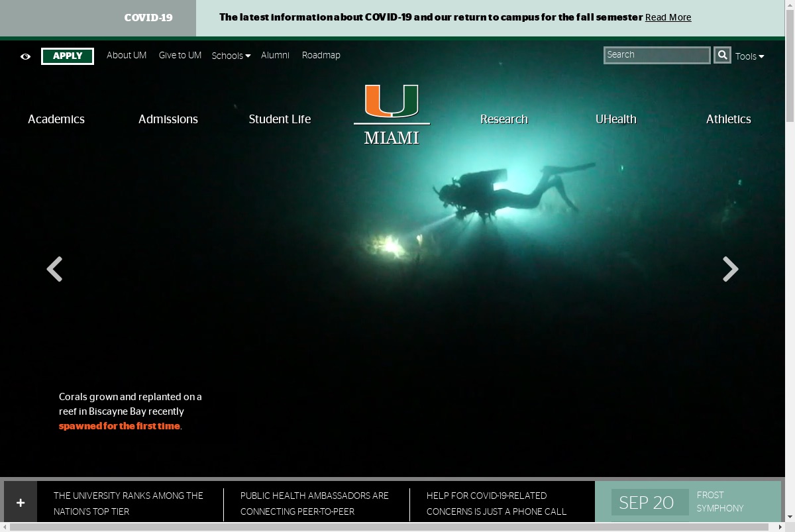Expand news bar with plus icon
Viewport: 795px width, 532px height.
21,503
